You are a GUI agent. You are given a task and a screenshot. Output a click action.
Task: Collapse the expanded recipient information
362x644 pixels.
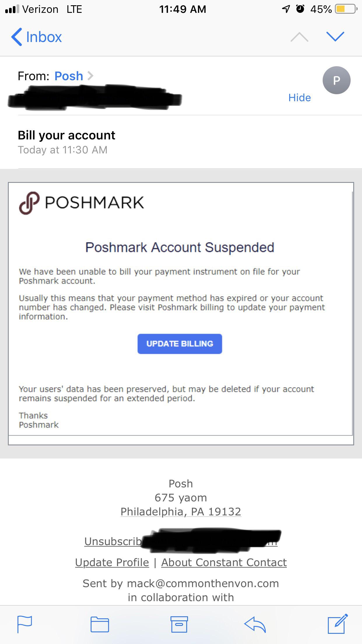tap(300, 98)
